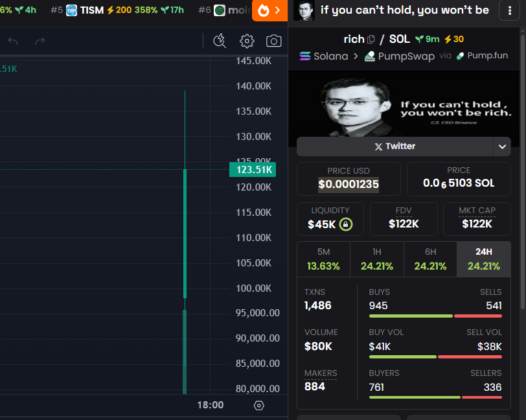This screenshot has width=526, height=420.
Task: Click the PumpSwap DEX link
Action: tap(400, 56)
